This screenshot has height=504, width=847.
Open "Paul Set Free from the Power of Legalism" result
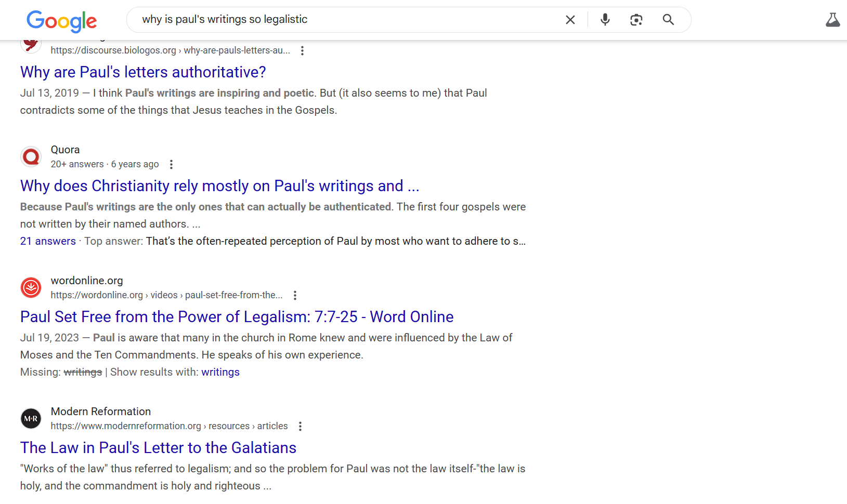pos(237,316)
